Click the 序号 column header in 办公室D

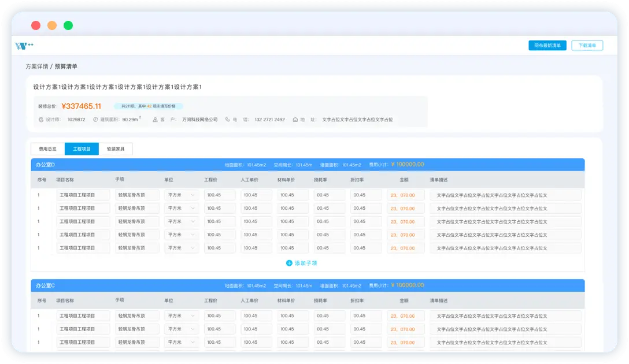42,180
